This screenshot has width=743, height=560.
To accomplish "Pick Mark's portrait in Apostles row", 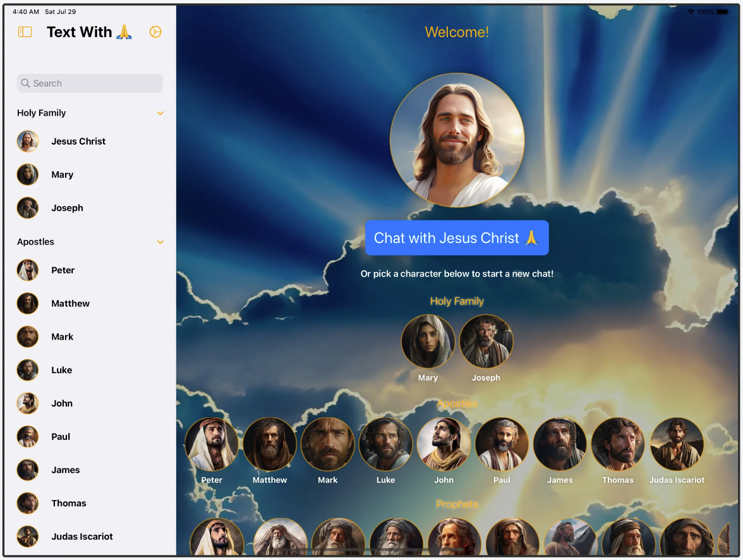I will [328, 444].
